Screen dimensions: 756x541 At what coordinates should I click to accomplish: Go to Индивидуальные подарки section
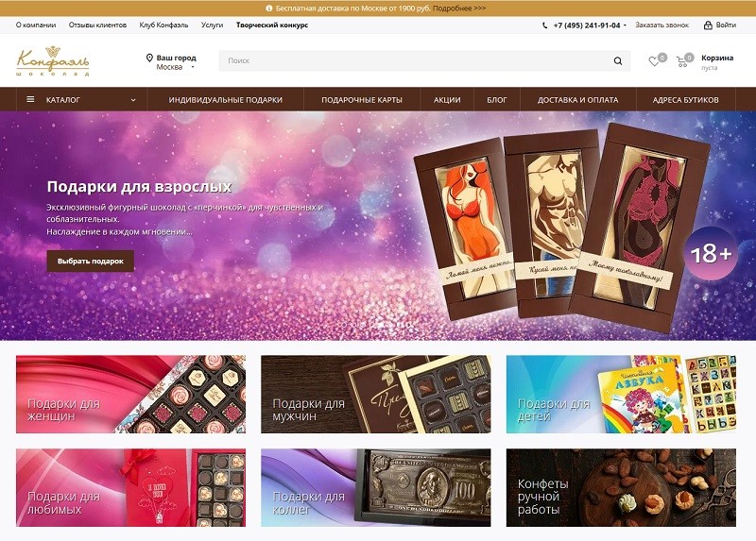[x=225, y=100]
